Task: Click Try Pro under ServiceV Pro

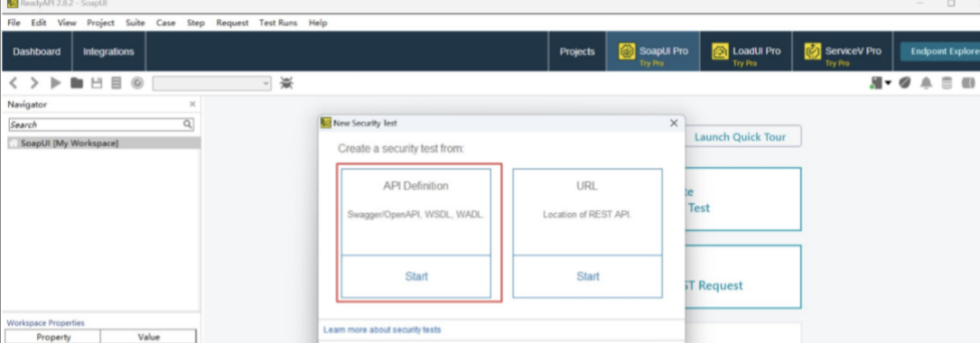Action: tap(837, 63)
